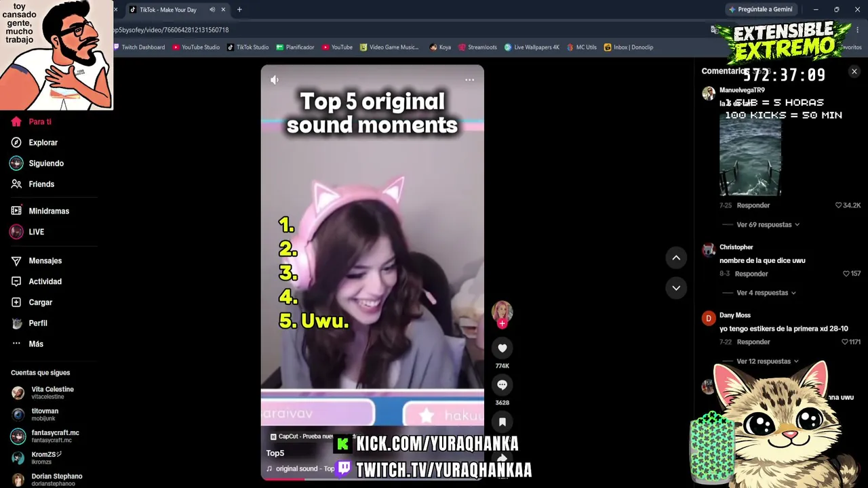Like the video with the heart button
This screenshot has width=868, height=488.
[x=502, y=348]
